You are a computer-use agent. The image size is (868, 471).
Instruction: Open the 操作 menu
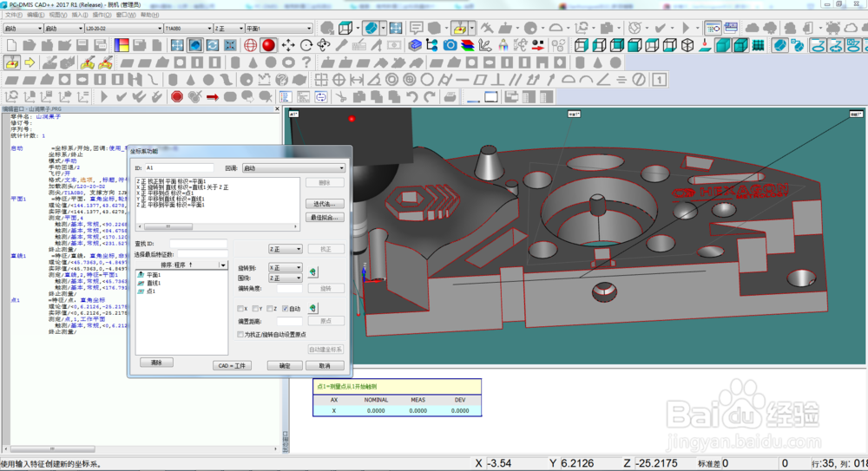coord(102,15)
